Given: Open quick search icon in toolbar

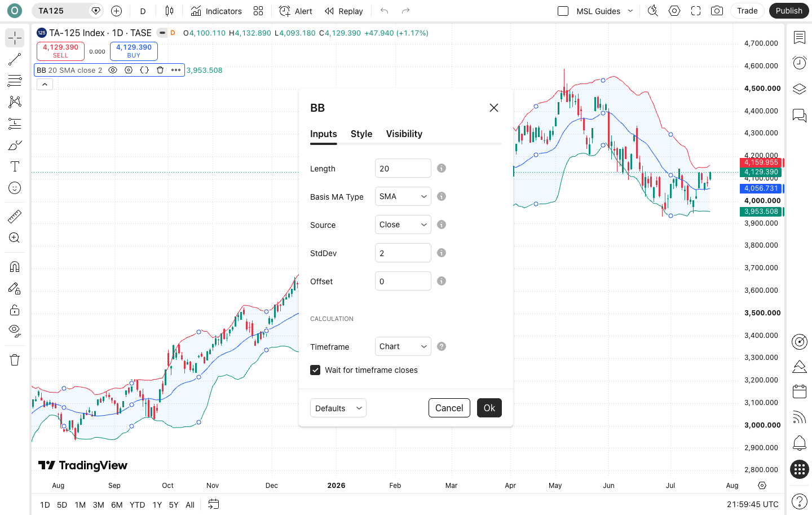Looking at the screenshot, I should click(x=653, y=11).
